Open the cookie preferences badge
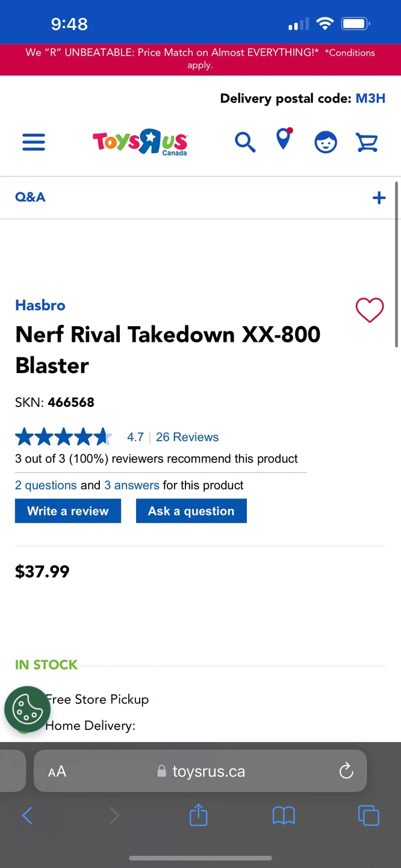 [27, 709]
